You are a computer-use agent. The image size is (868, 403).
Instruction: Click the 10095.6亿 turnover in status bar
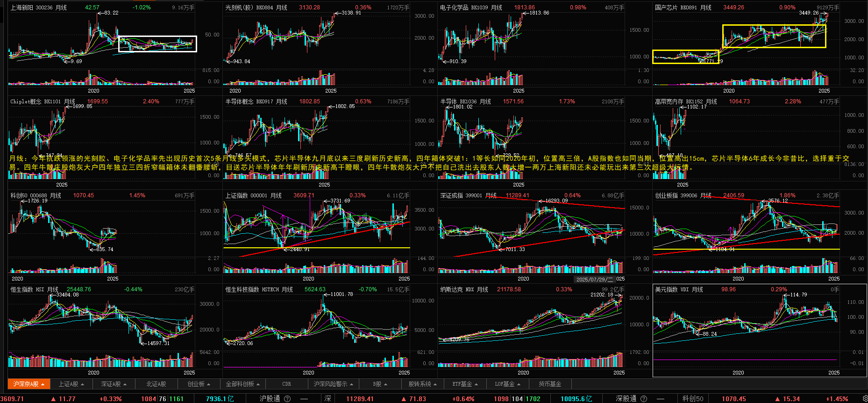[x=576, y=399]
